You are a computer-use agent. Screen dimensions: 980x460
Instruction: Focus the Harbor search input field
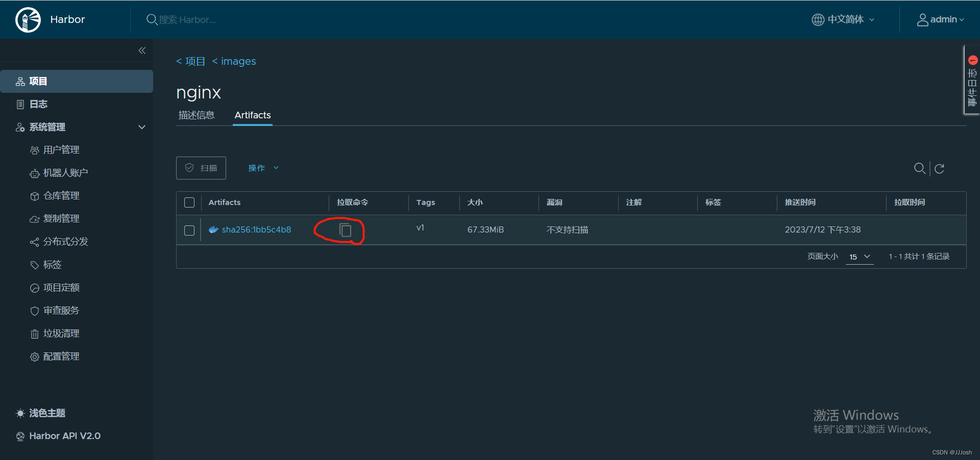pos(187,19)
